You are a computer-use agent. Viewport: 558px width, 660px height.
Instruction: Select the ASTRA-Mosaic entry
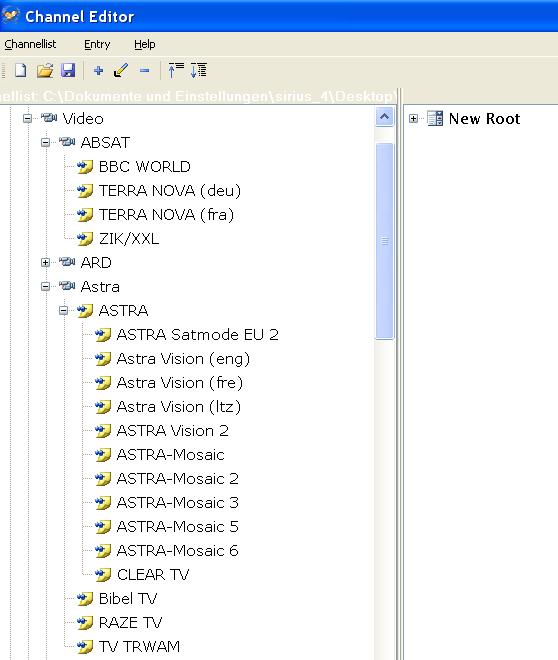170,455
